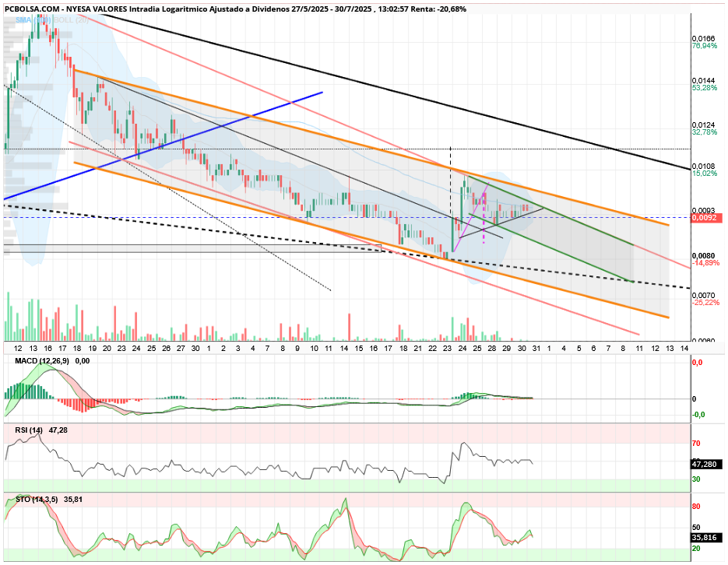Click the red 0,0 MACD axis label
Viewport: 728px width, 565px height.
pyautogui.click(x=697, y=363)
